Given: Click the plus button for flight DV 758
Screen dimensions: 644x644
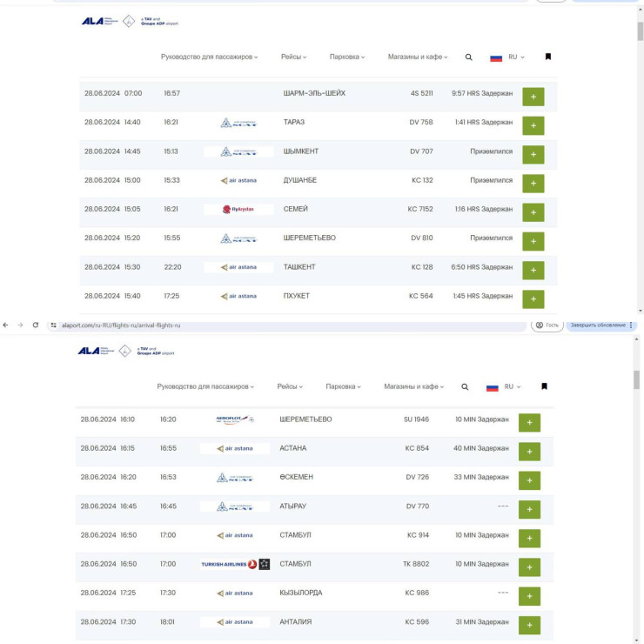Looking at the screenshot, I should (533, 125).
